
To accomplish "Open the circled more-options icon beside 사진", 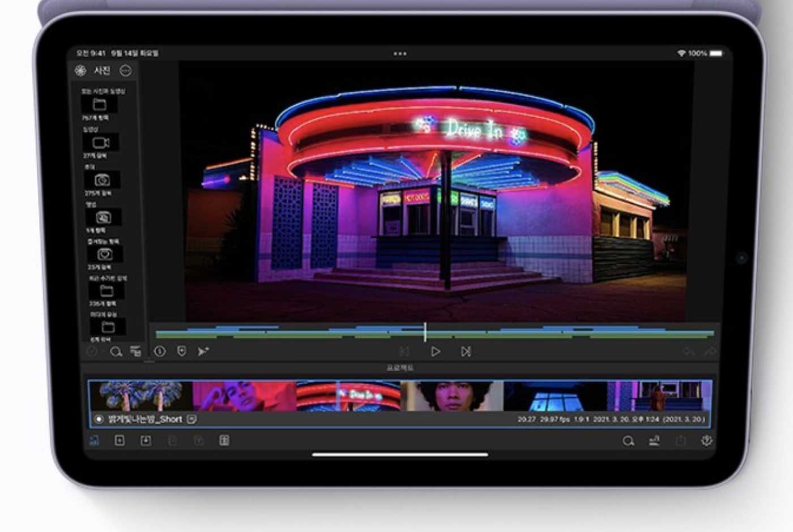I will [x=126, y=71].
